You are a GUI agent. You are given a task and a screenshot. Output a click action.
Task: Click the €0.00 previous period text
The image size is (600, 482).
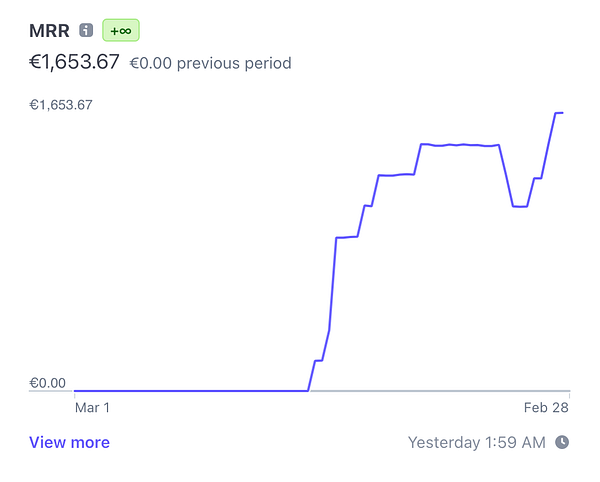(210, 63)
